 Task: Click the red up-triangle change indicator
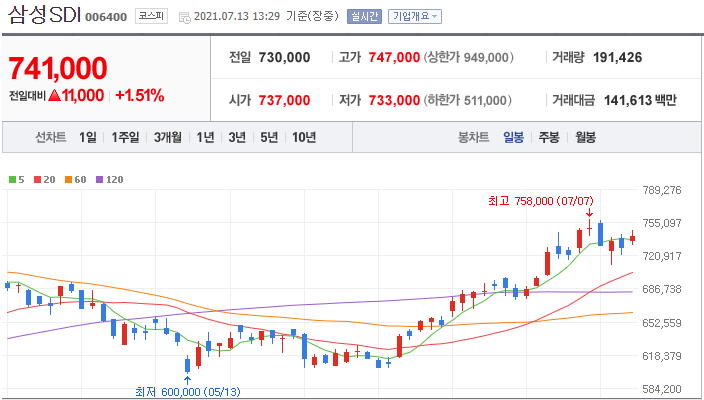54,95
